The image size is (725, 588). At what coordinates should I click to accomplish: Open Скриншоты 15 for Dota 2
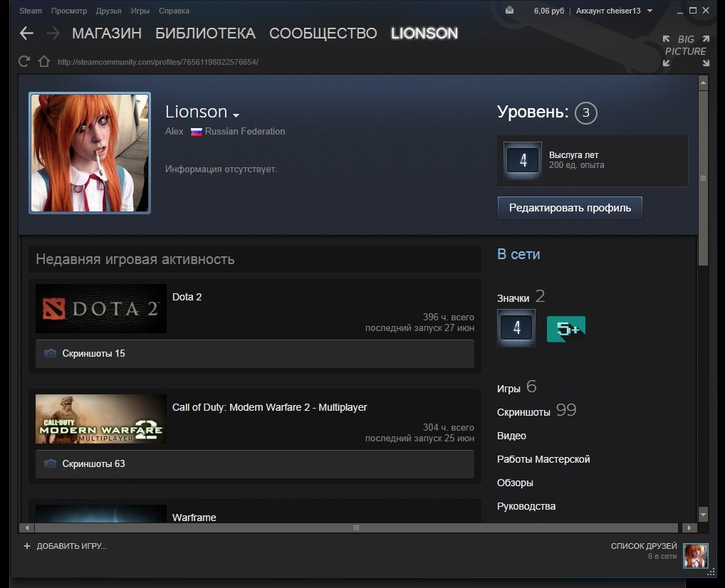coord(255,354)
